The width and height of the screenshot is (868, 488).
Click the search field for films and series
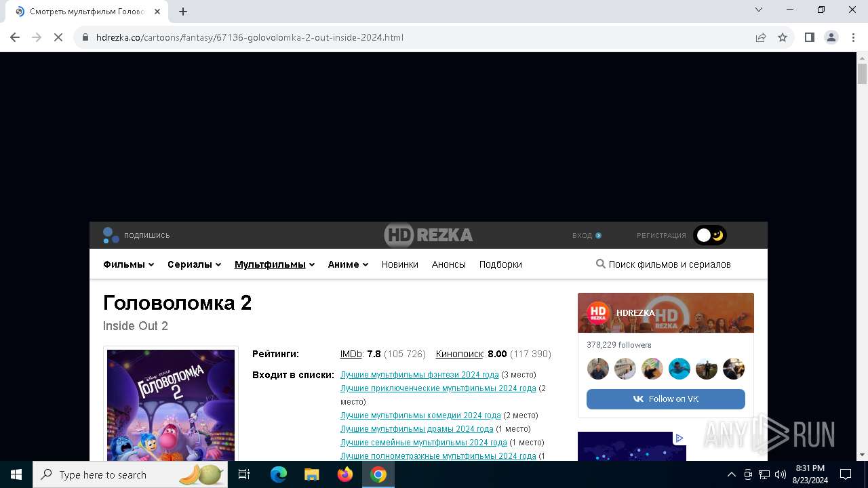coord(669,264)
